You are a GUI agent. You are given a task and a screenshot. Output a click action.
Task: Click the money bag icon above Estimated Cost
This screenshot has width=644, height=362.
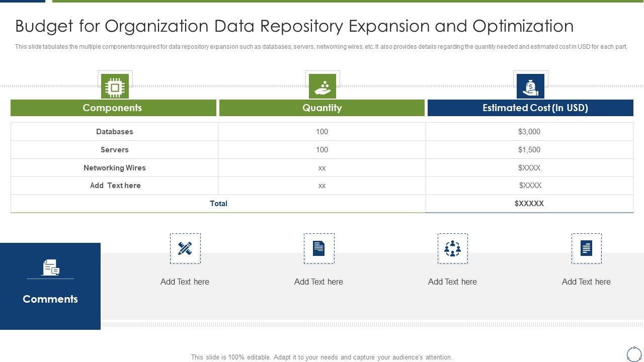coord(530,87)
